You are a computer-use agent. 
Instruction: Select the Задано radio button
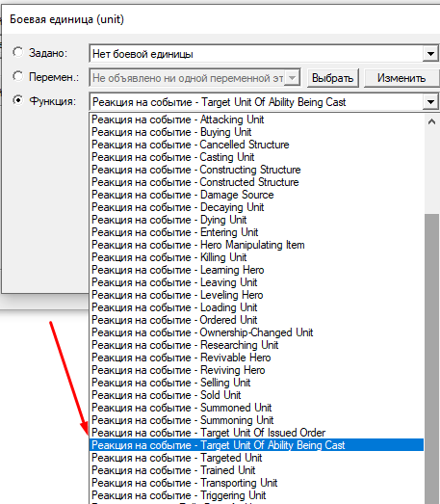click(x=18, y=52)
